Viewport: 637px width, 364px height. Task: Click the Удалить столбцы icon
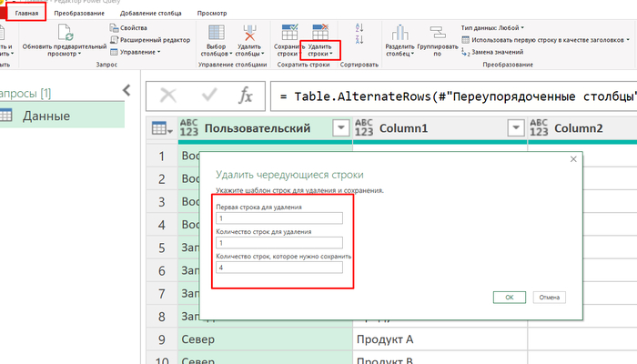(249, 33)
